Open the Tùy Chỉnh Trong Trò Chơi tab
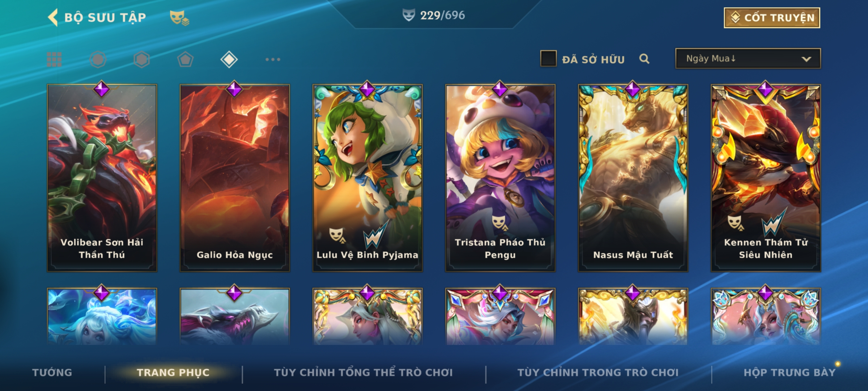Image resolution: width=868 pixels, height=391 pixels. pyautogui.click(x=598, y=373)
